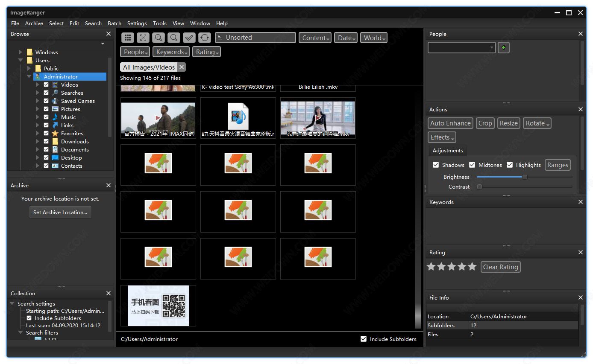Set rating to five stars

472,267
